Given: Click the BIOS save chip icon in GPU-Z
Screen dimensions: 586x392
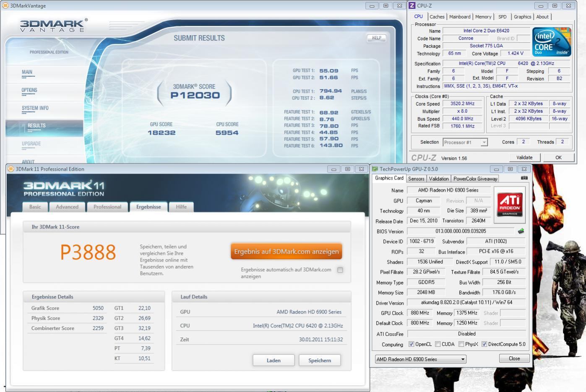Looking at the screenshot, I should tap(521, 231).
